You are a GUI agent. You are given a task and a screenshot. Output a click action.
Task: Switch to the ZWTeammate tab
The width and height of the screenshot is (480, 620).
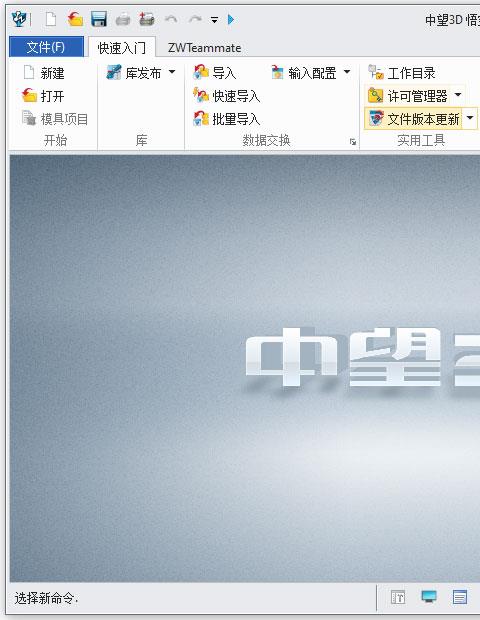[204, 48]
